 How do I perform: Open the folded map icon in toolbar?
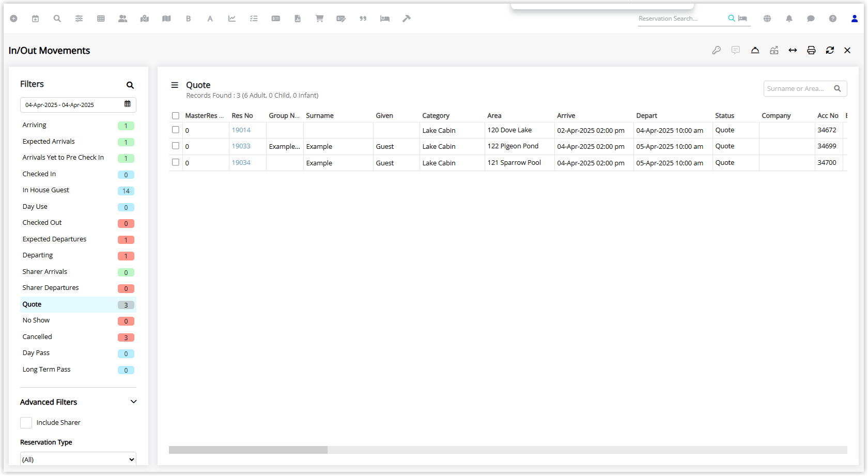pyautogui.click(x=166, y=19)
